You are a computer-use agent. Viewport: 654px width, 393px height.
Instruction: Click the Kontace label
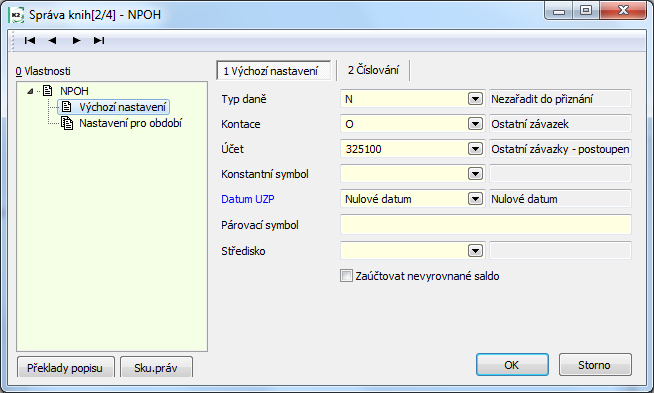coord(241,124)
